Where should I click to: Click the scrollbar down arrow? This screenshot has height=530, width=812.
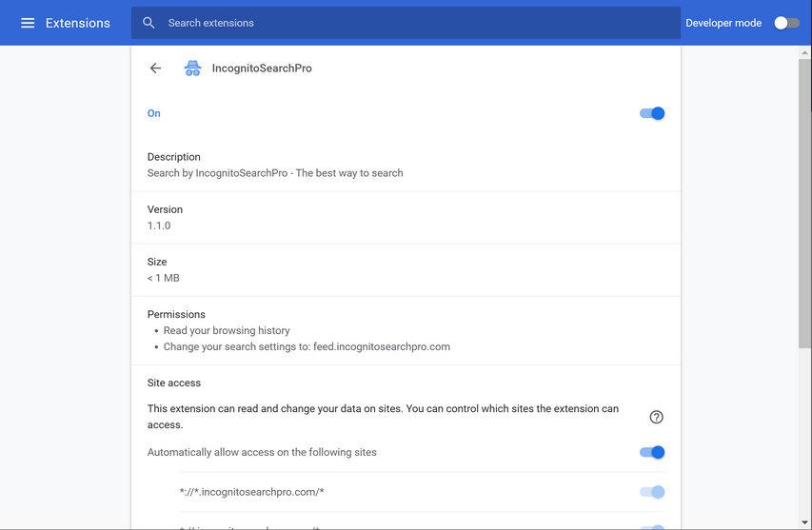pyautogui.click(x=804, y=523)
